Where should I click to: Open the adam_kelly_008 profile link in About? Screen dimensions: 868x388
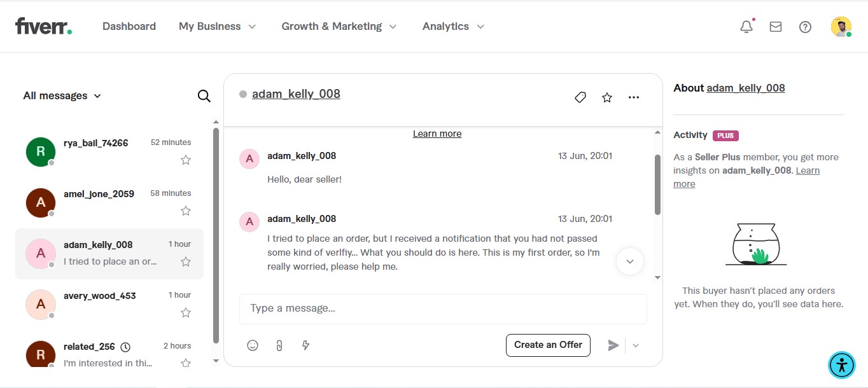(745, 88)
